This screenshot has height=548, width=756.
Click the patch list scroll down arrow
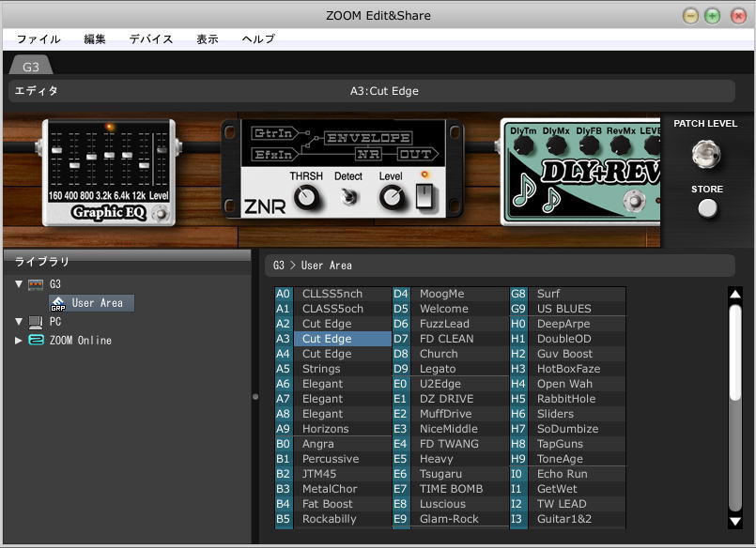(735, 521)
